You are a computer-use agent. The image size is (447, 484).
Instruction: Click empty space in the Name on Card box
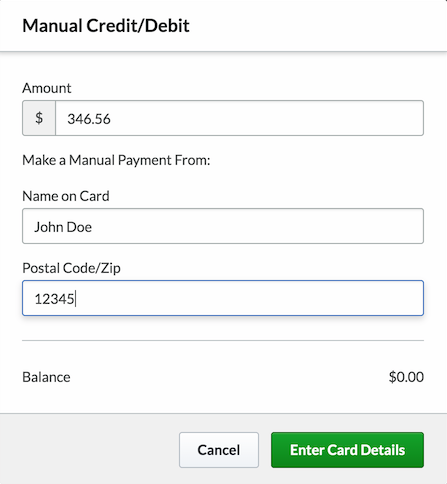tap(257, 226)
